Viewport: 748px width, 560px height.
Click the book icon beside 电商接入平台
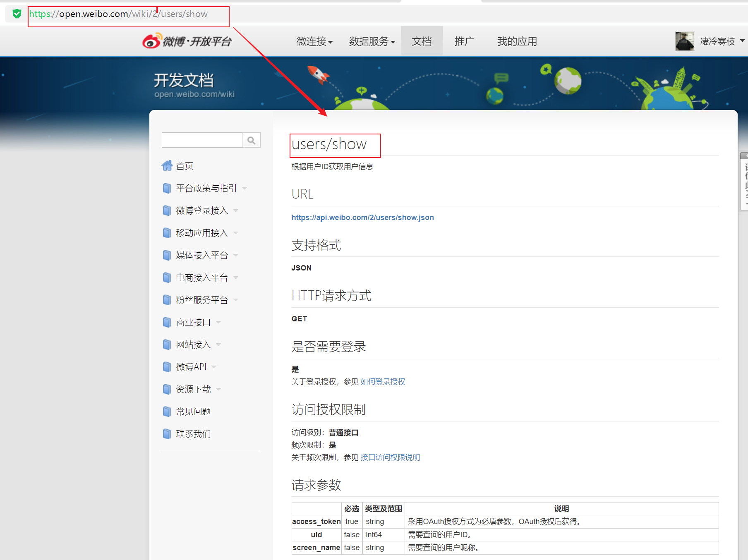coord(167,278)
